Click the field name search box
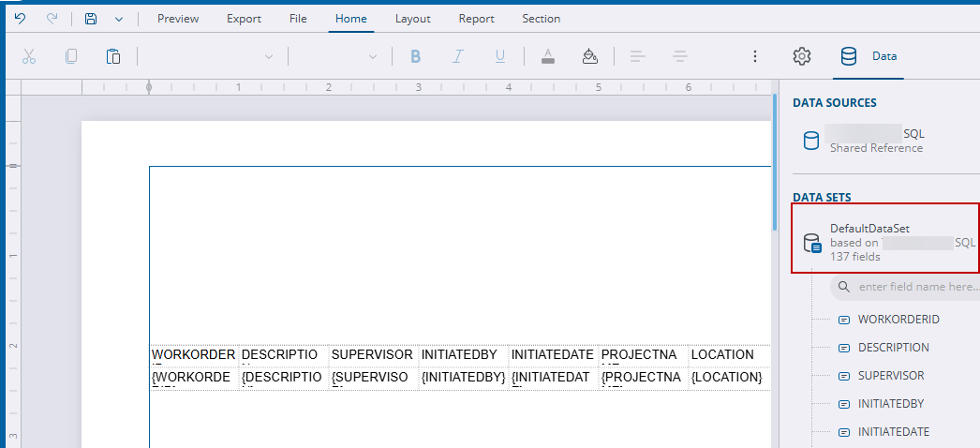 tap(913, 287)
